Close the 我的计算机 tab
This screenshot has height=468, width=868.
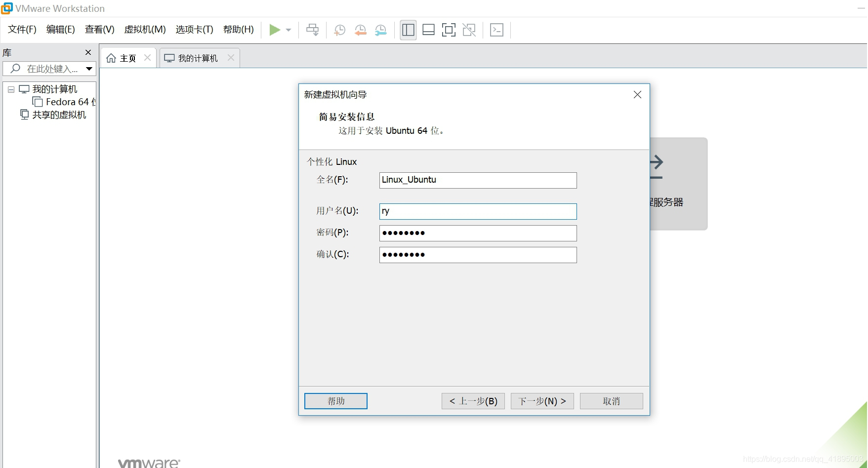coord(231,58)
